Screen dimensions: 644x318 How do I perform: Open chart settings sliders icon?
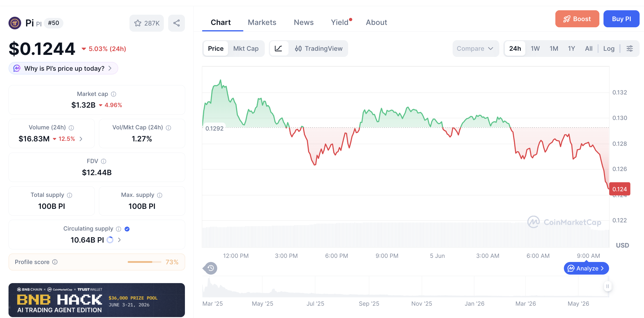coord(630,48)
